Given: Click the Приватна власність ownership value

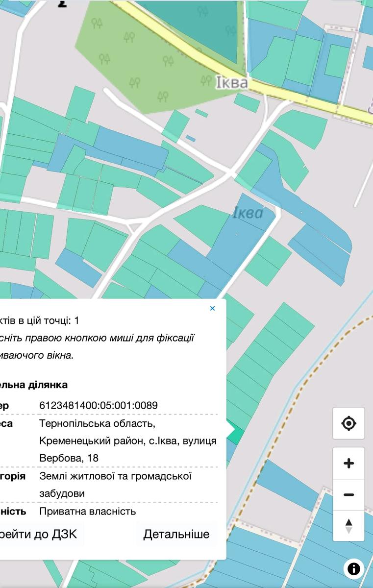Looking at the screenshot, I should click(87, 511).
